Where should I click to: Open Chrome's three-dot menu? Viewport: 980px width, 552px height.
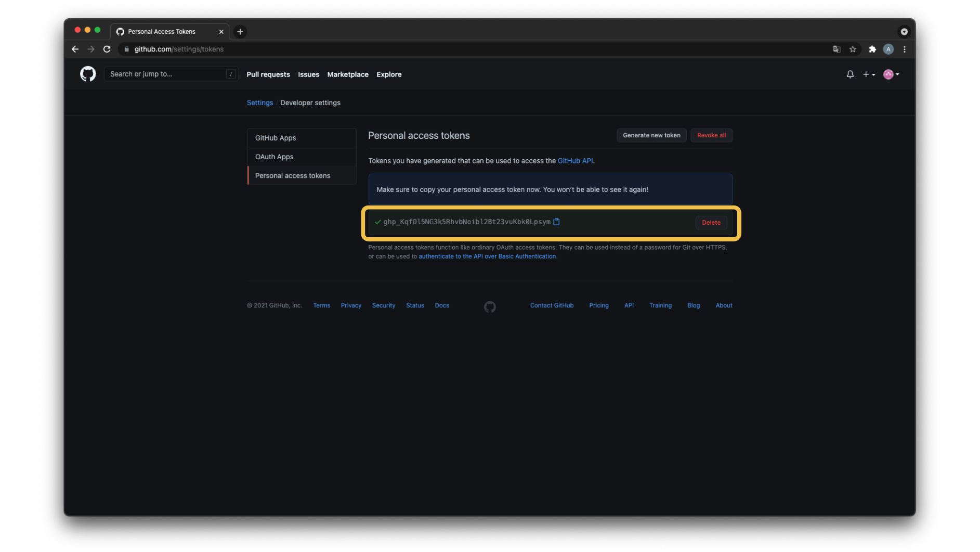(905, 49)
